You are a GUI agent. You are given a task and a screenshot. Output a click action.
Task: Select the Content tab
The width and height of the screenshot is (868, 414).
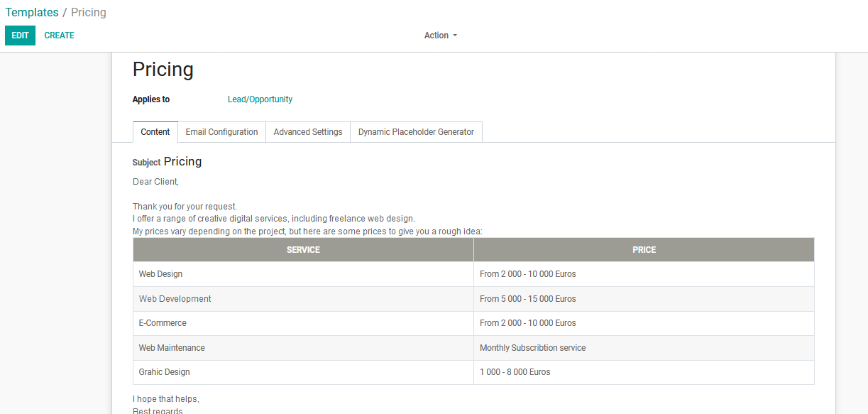tap(155, 132)
